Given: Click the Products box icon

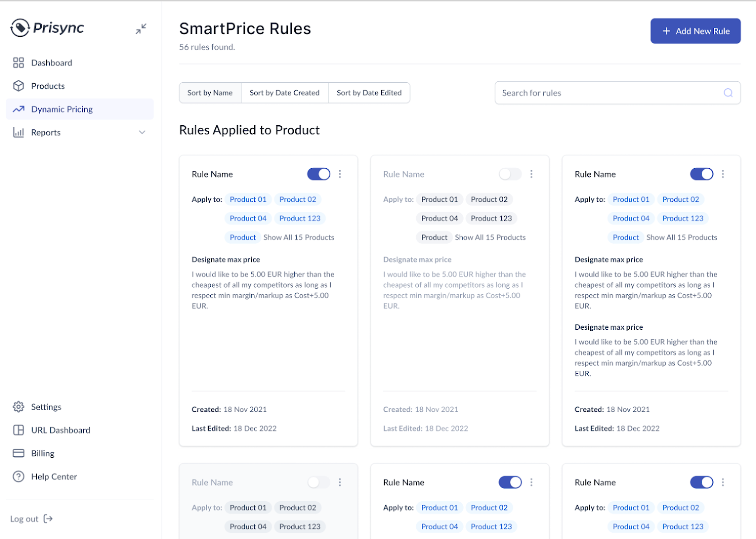Looking at the screenshot, I should point(18,86).
